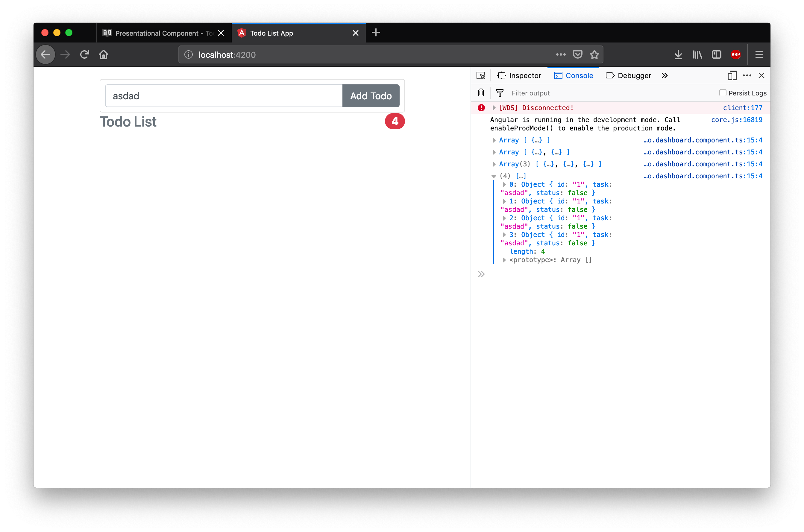Screen dimensions: 804x532
Task: Expand the two-element Array log
Action: [x=494, y=152]
